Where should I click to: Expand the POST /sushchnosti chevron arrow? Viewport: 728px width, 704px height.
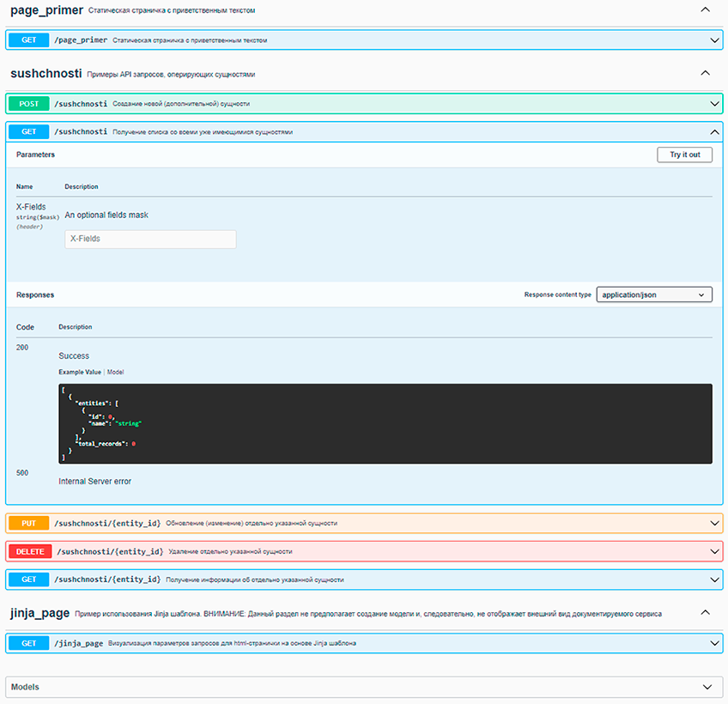click(x=713, y=104)
